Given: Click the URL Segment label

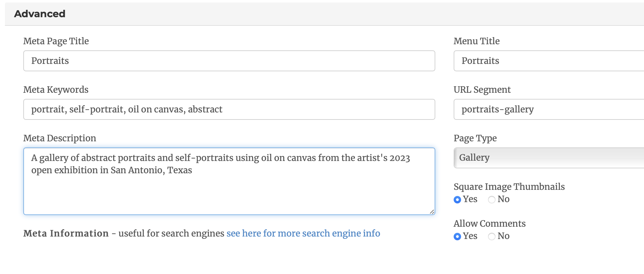Looking at the screenshot, I should point(482,90).
